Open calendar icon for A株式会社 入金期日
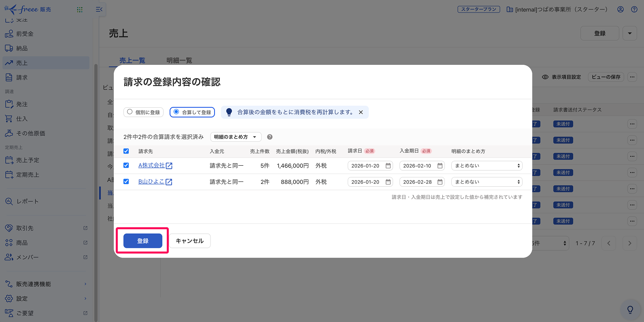Screen dimensions: 644x322 (440, 166)
